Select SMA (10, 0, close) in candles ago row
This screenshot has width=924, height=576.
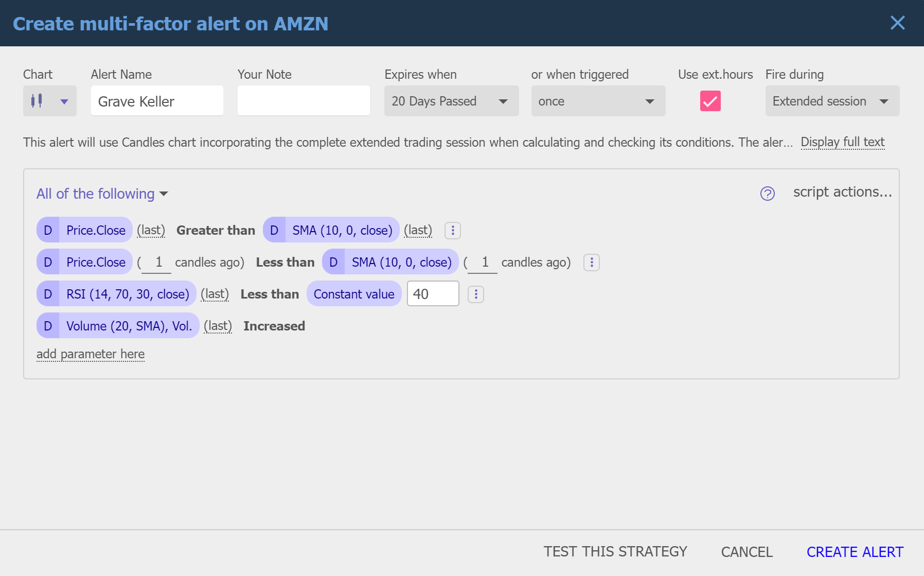pyautogui.click(x=402, y=262)
